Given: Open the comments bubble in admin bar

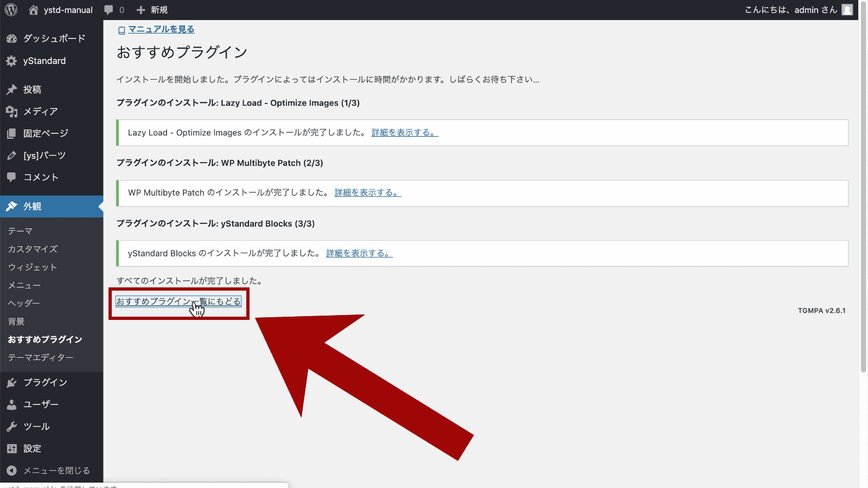Looking at the screenshot, I should pyautogui.click(x=108, y=10).
